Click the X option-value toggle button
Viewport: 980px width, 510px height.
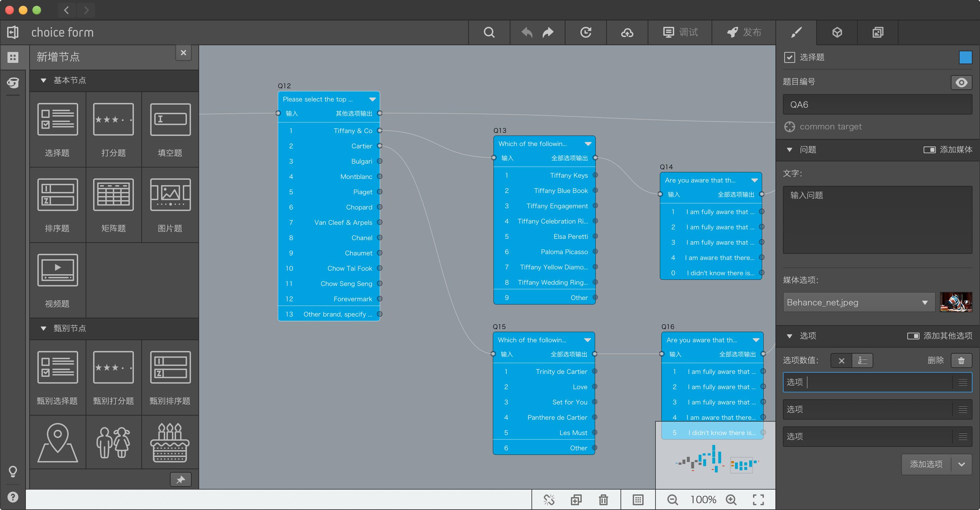coord(841,360)
